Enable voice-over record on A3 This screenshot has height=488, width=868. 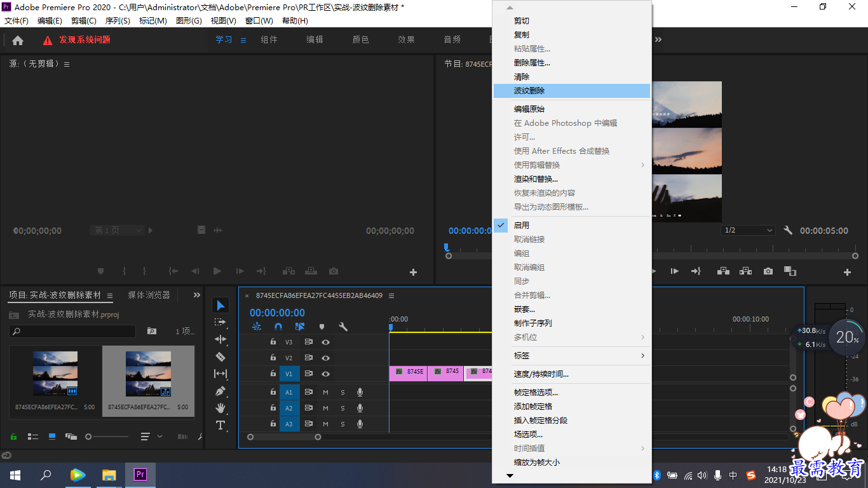tap(360, 424)
